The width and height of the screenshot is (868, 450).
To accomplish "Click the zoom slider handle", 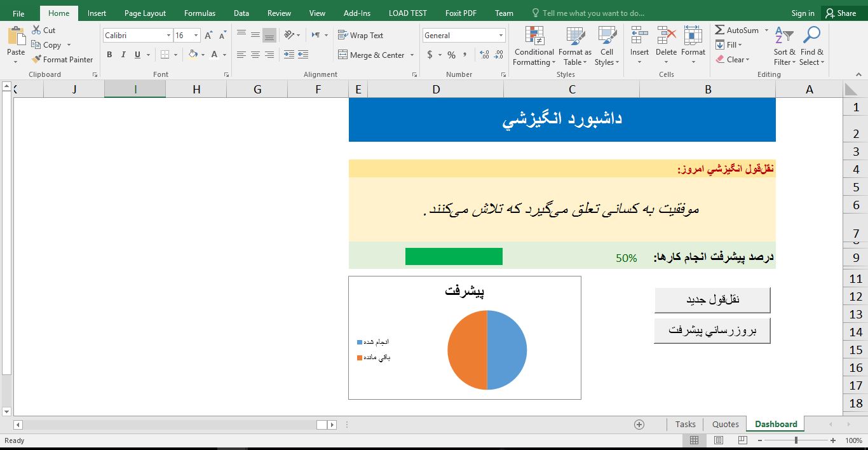I will (x=796, y=440).
